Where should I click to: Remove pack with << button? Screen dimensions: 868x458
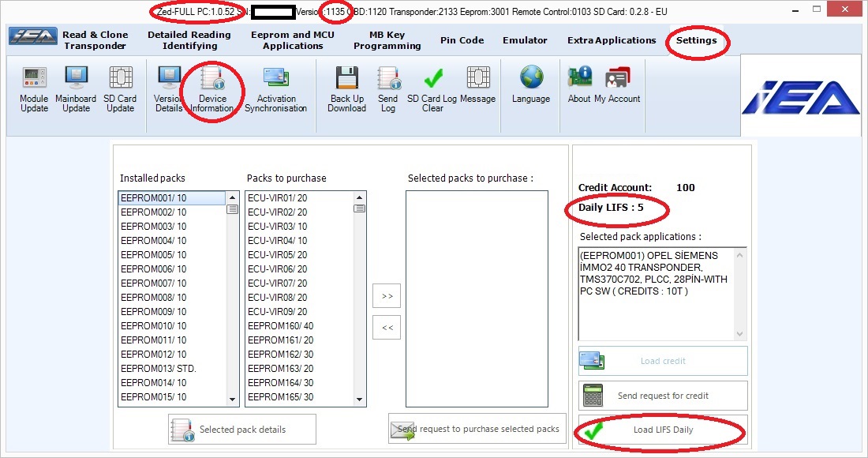[x=387, y=327]
